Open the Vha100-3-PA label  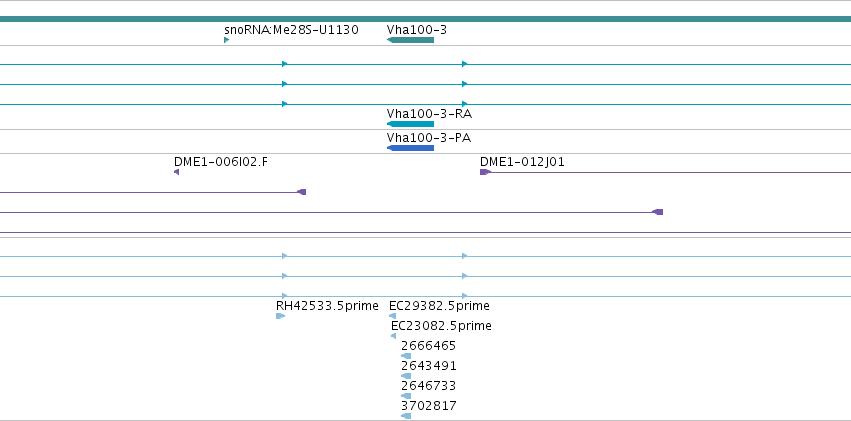(x=429, y=138)
